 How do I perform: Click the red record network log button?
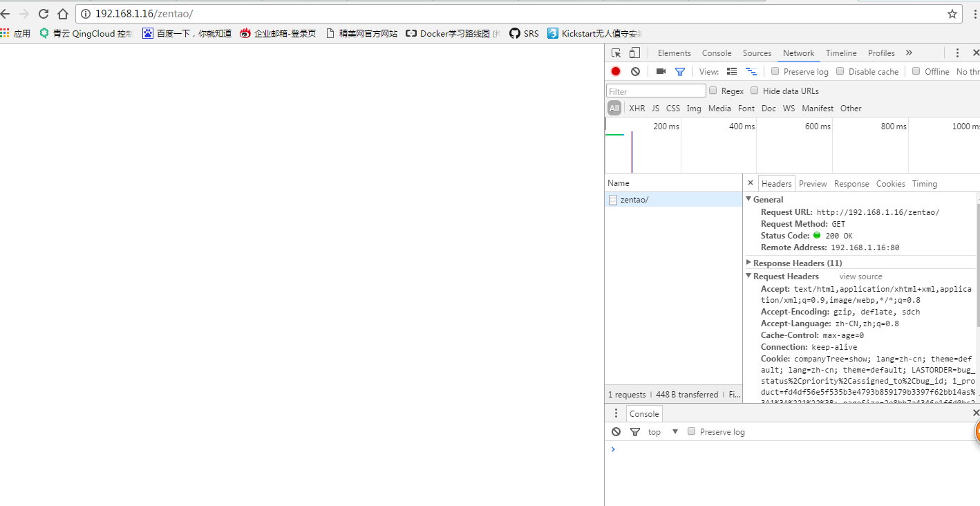(x=616, y=71)
